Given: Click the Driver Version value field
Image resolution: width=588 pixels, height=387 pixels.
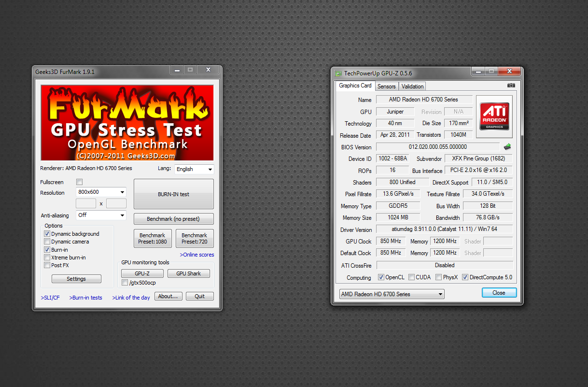Looking at the screenshot, I should click(x=444, y=229).
